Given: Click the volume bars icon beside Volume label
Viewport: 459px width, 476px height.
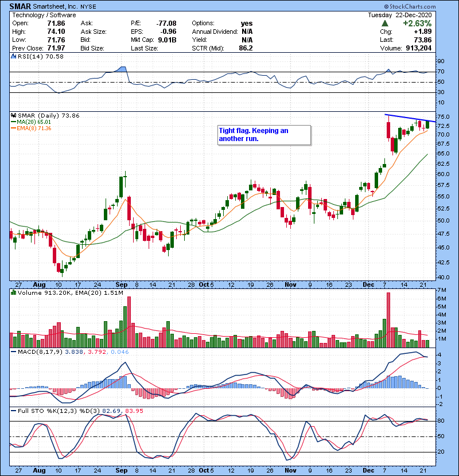Looking at the screenshot, I should point(13,292).
